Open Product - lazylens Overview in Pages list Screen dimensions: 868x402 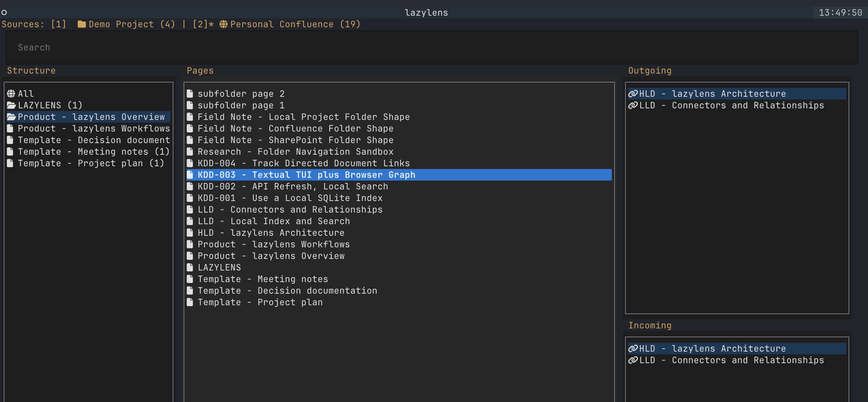pos(399,256)
